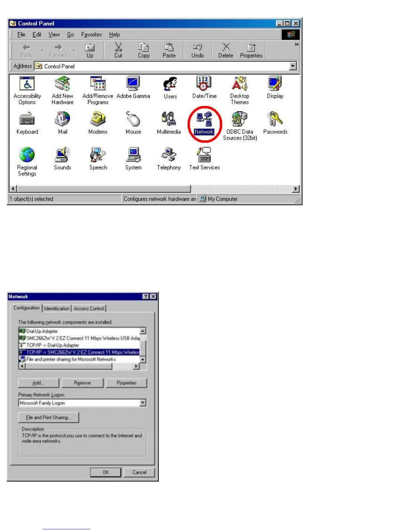Open the Mouse icon
The image size is (411, 532).
[x=133, y=123]
